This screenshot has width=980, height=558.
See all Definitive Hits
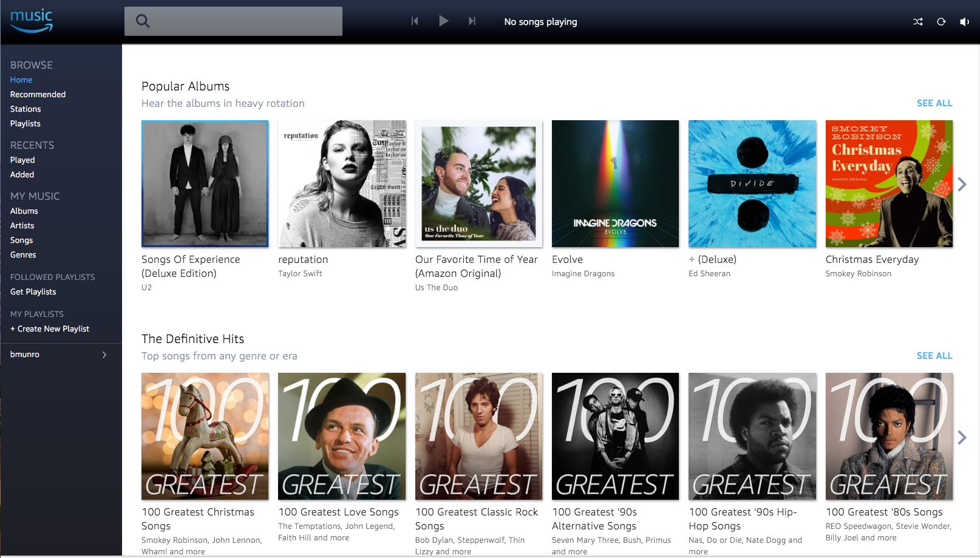tap(934, 356)
